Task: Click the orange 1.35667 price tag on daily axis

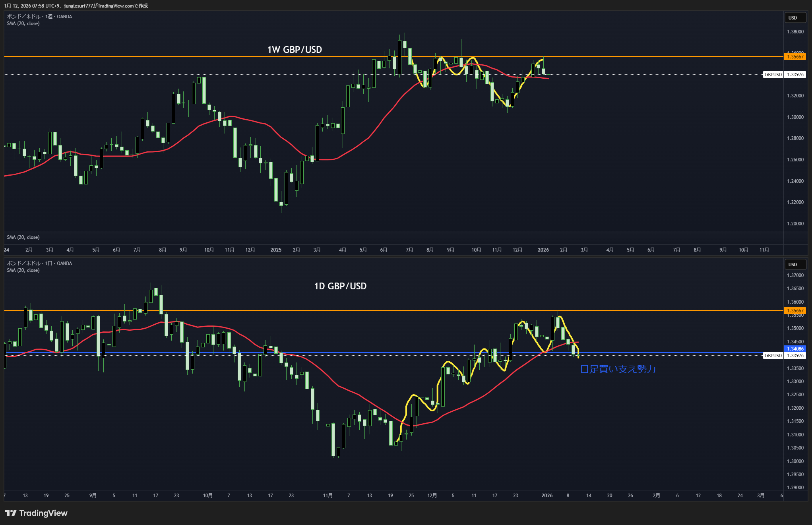Action: pyautogui.click(x=795, y=311)
